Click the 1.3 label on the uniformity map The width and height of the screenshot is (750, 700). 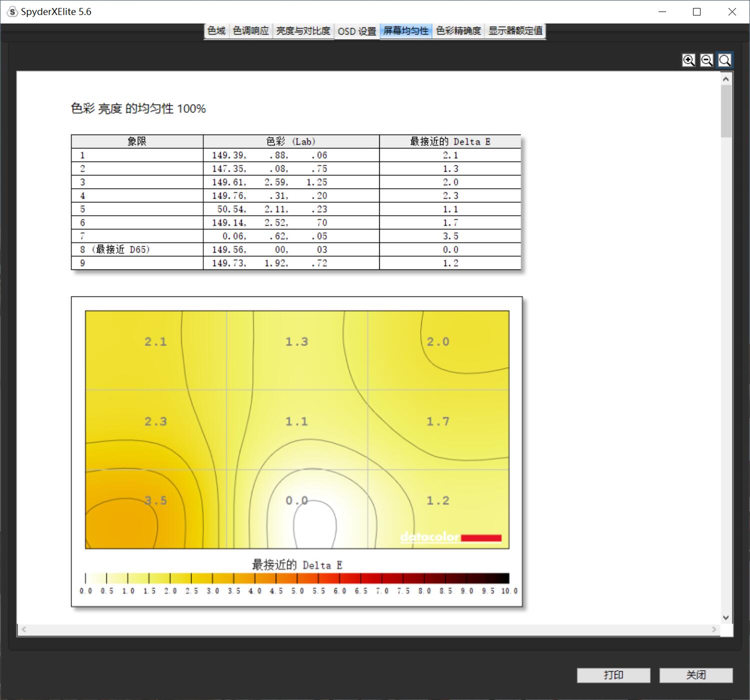296,342
